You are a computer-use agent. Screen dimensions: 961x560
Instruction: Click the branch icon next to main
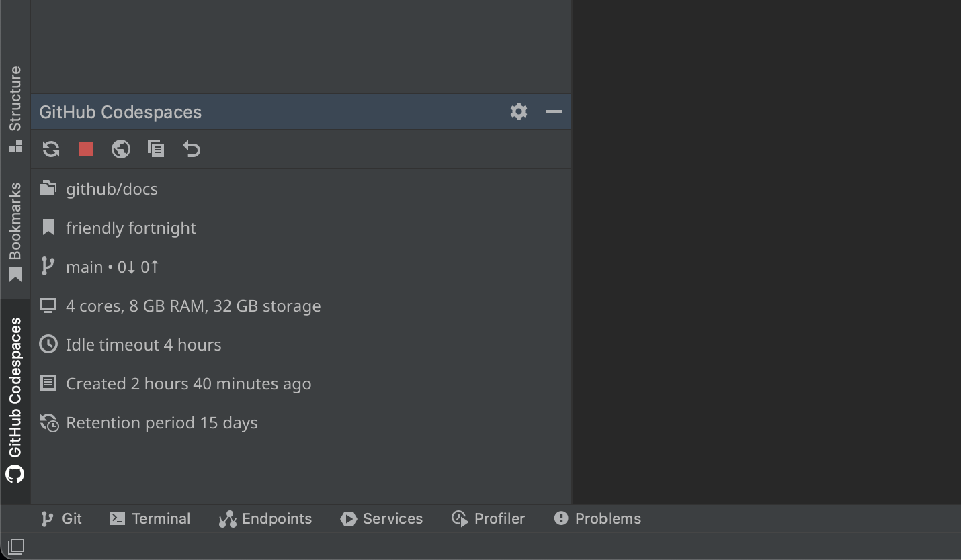(x=48, y=266)
